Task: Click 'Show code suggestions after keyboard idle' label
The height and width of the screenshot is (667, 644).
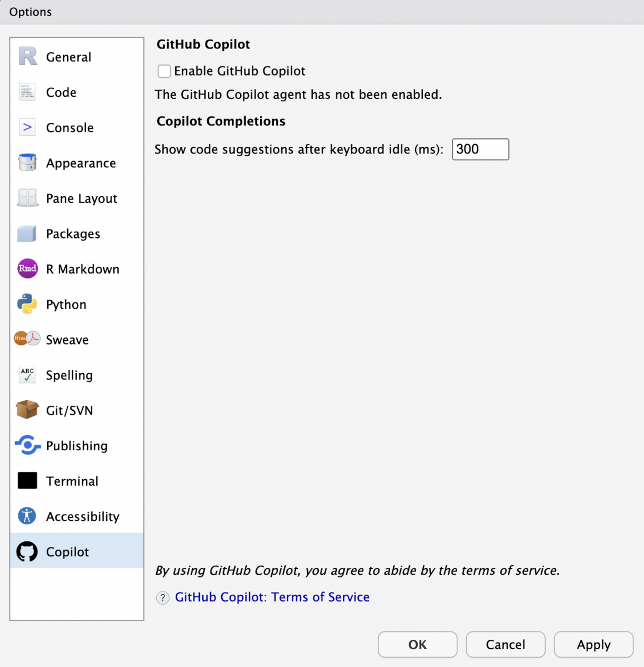Action: [298, 150]
